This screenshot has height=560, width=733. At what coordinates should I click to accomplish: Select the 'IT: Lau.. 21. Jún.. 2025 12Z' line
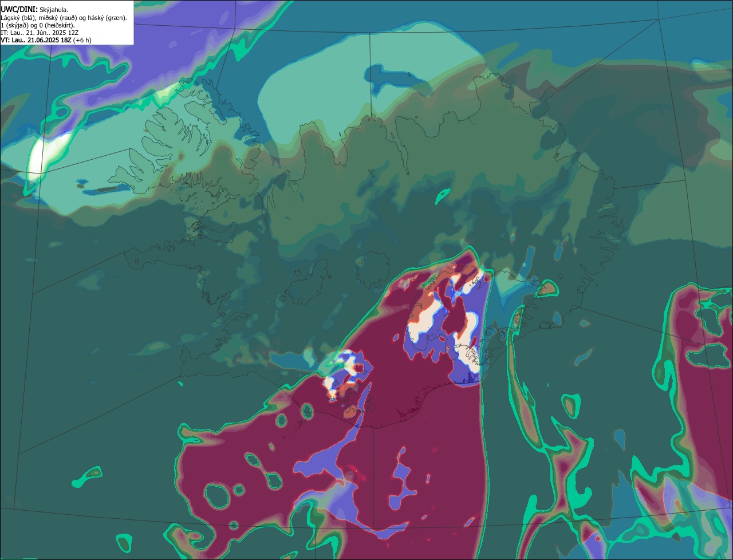click(40, 33)
